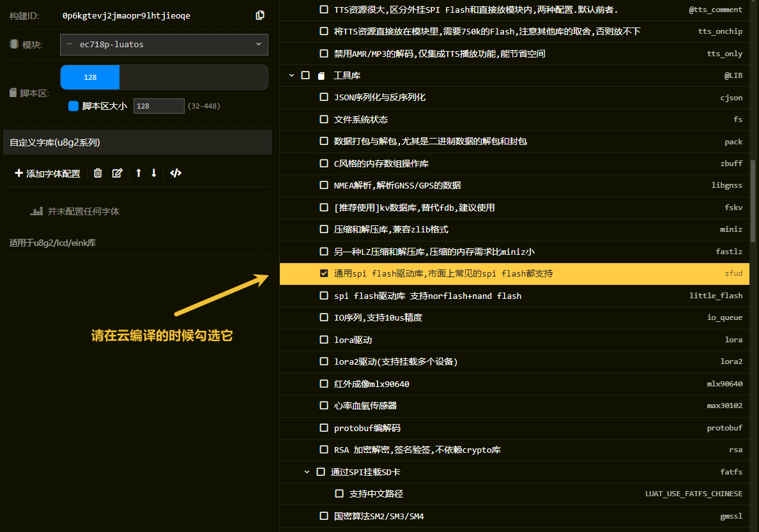The height and width of the screenshot is (532, 759).
Task: Move font config up with arrow icon
Action: [x=139, y=173]
